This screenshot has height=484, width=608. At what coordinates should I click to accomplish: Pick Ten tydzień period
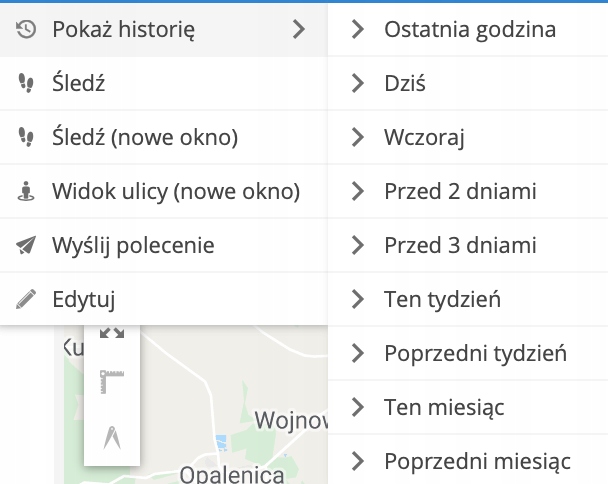[x=468, y=299]
